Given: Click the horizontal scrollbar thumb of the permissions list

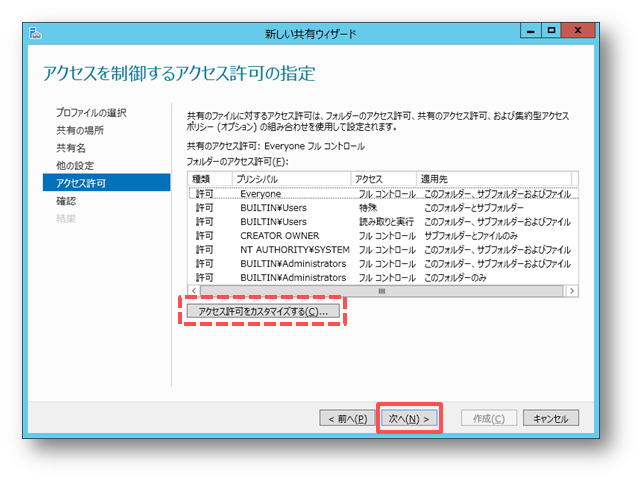Looking at the screenshot, I should (x=382, y=291).
